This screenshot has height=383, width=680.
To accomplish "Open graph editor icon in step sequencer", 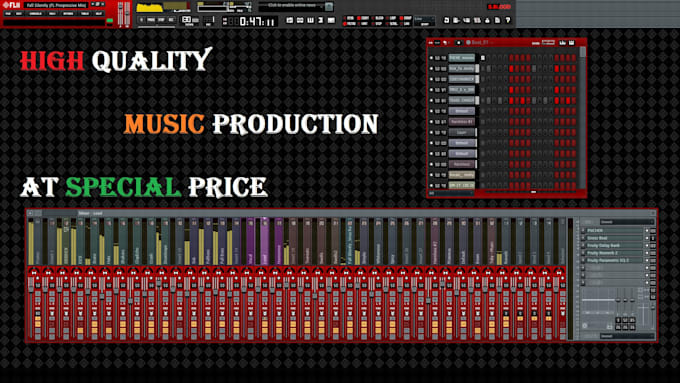I will click(562, 43).
